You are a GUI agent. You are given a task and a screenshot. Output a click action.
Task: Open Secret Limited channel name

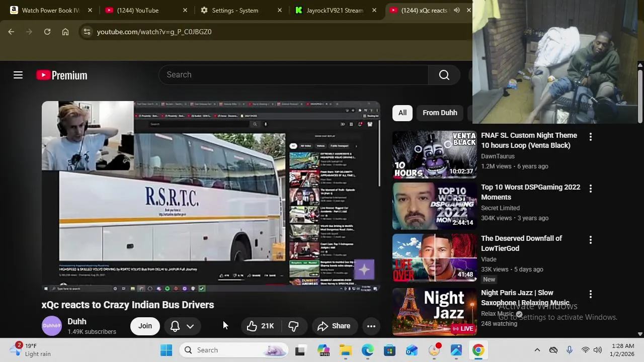500,208
